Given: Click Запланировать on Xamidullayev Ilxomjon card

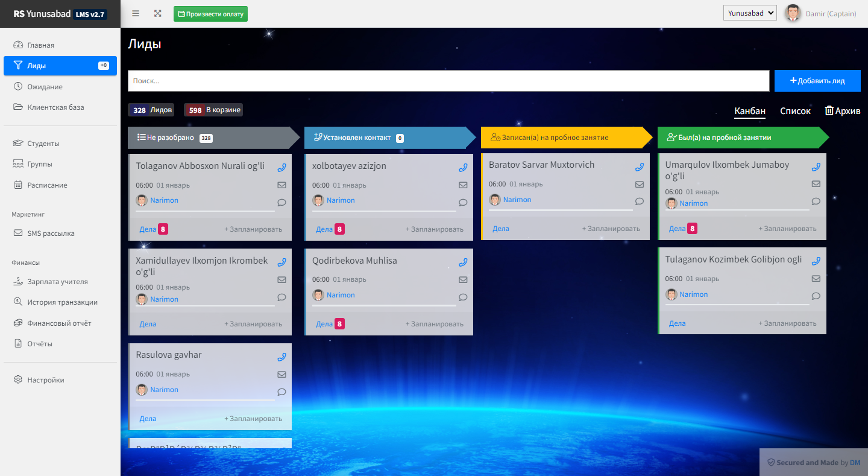Looking at the screenshot, I should [x=253, y=324].
